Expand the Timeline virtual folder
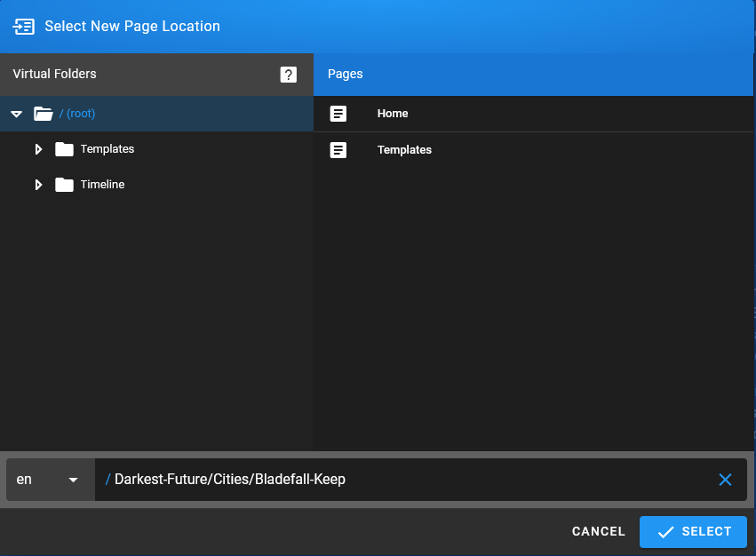Viewport: 756px width, 556px height. (x=38, y=185)
